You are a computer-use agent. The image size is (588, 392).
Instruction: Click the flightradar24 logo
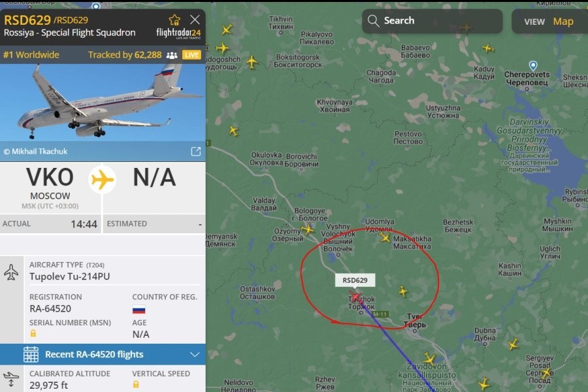tap(178, 33)
